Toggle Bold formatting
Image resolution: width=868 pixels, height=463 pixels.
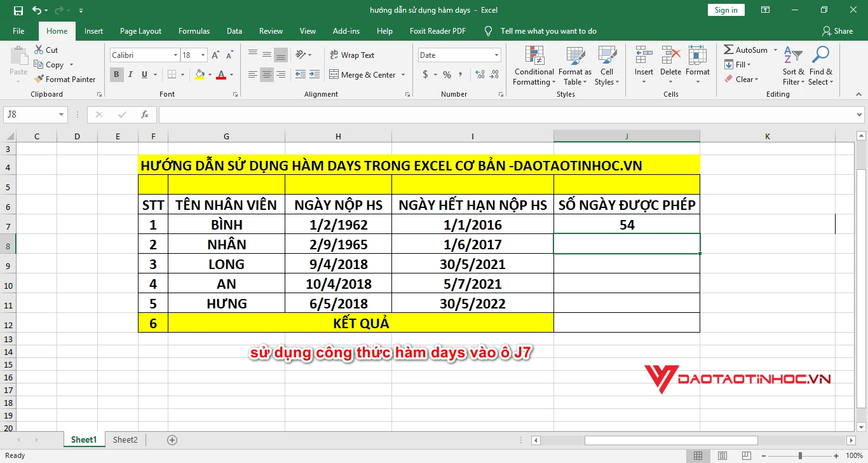tap(117, 74)
